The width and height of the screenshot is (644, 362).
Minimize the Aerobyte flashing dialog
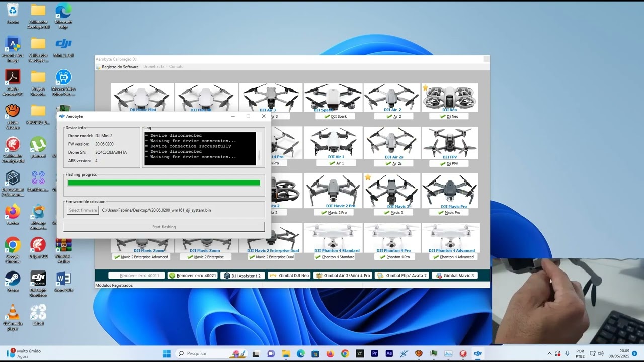(x=233, y=116)
